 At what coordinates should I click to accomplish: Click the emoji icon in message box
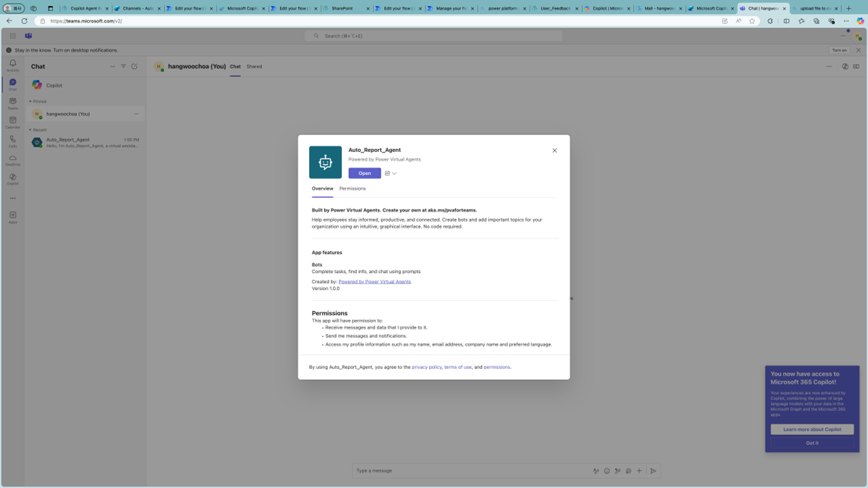pyautogui.click(x=607, y=471)
